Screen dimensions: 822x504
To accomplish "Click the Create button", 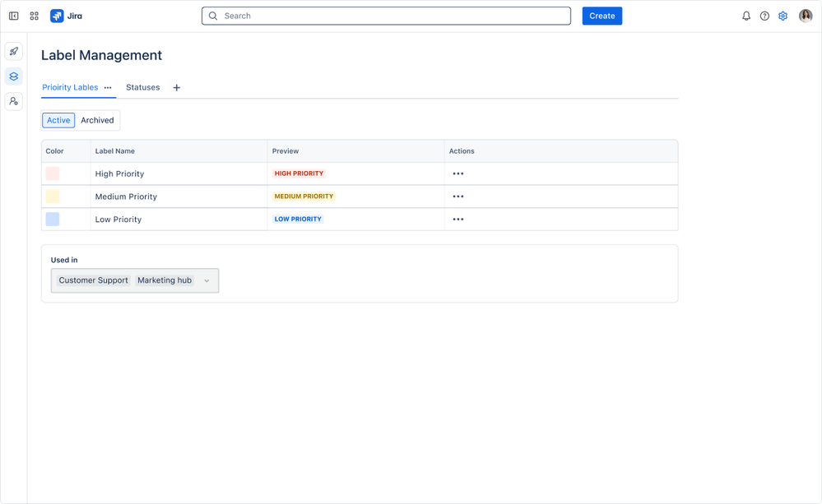I will 601,16.
